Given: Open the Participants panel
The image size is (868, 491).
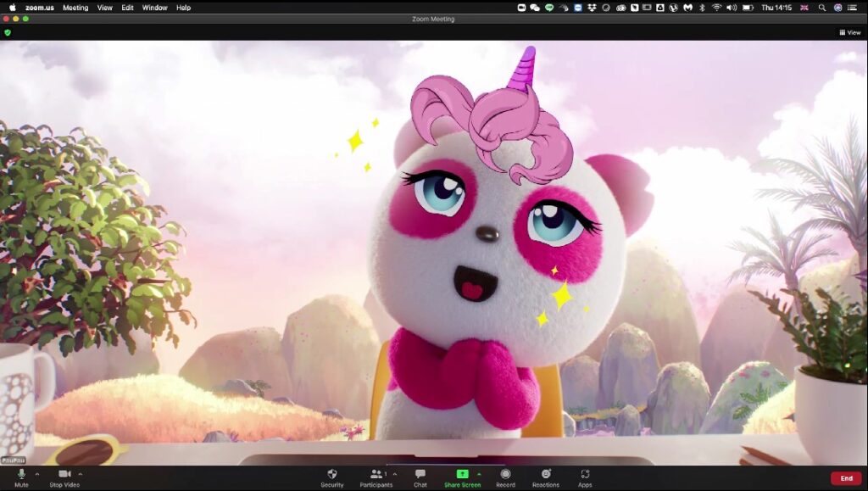Looking at the screenshot, I should (x=376, y=477).
